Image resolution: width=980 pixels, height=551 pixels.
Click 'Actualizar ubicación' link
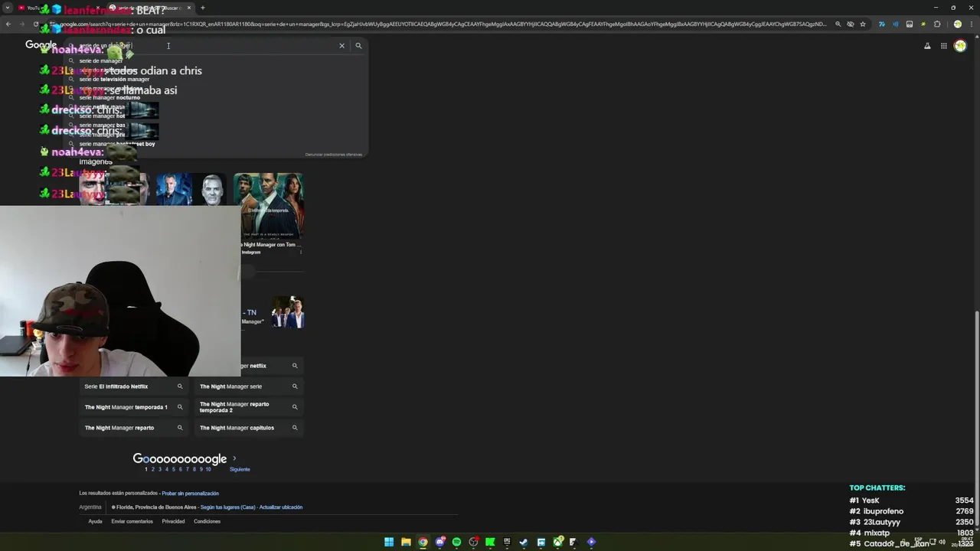(x=281, y=507)
